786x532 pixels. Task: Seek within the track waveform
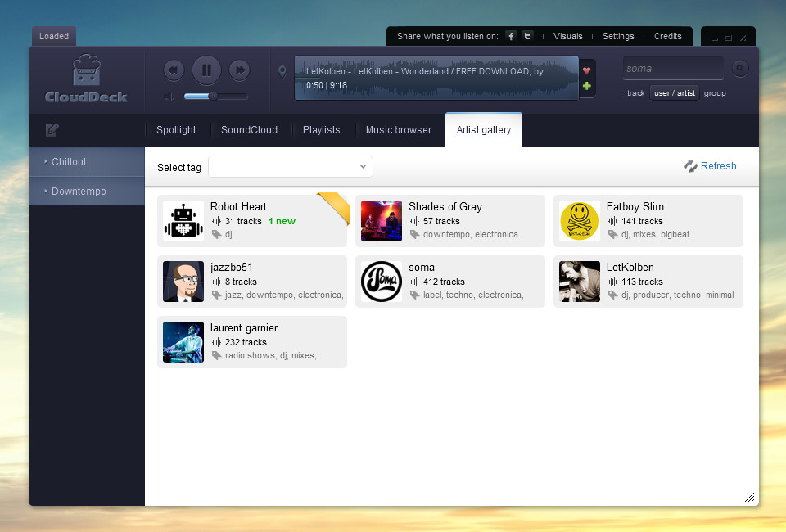pyautogui.click(x=436, y=79)
